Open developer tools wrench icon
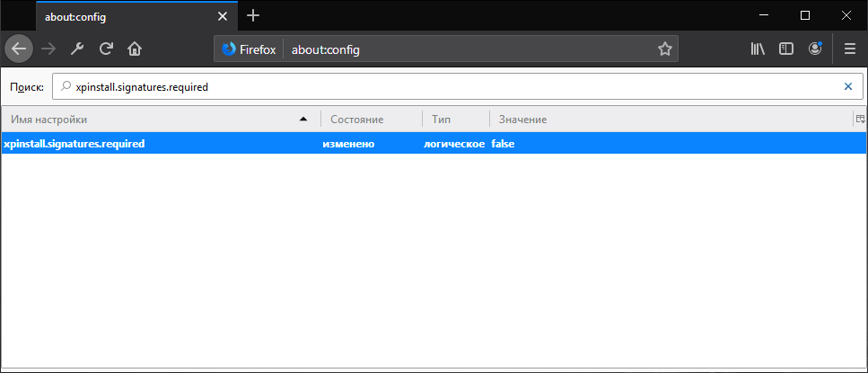 [x=77, y=49]
